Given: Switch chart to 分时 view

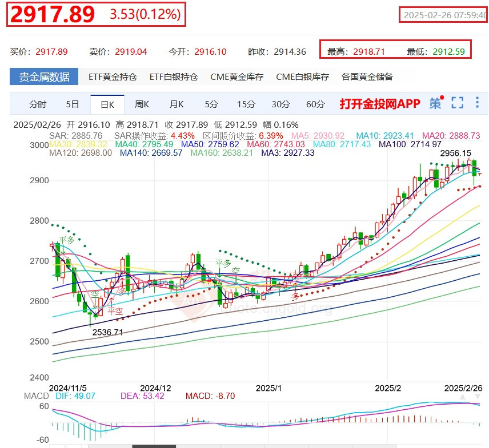Looking at the screenshot, I should coord(38,104).
